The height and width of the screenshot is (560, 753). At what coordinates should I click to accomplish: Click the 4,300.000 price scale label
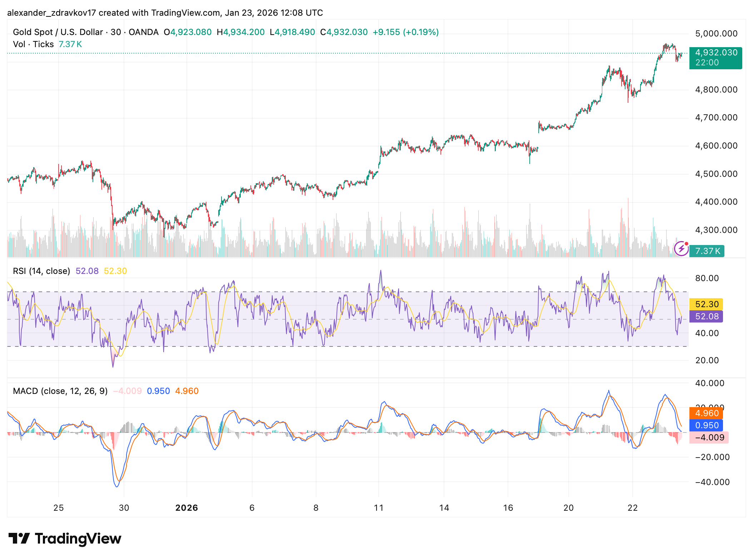(716, 230)
